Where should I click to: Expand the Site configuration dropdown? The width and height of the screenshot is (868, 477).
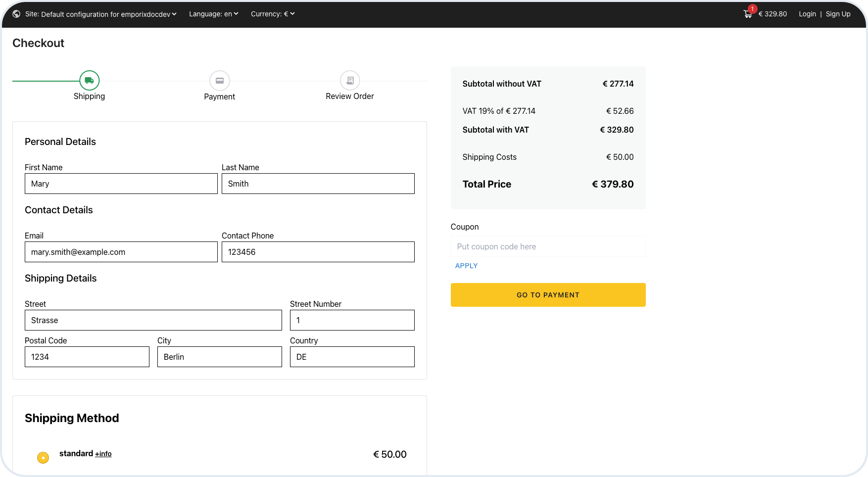(101, 14)
